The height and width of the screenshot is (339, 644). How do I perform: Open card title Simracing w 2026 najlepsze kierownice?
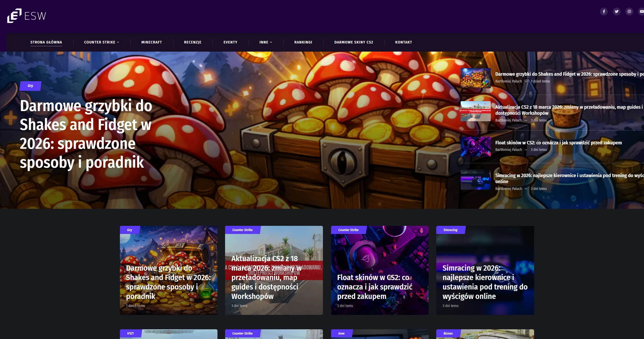point(485,282)
